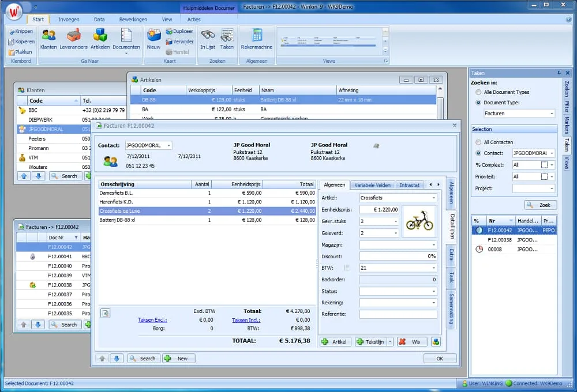577x392 pixels.
Task: Open the Intrastat tab
Action: pyautogui.click(x=409, y=185)
